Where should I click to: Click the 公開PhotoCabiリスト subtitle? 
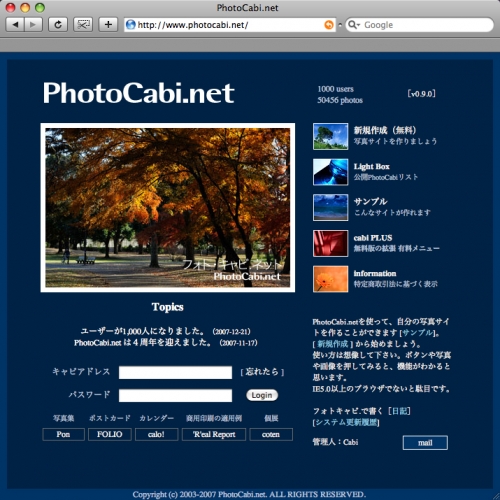(x=386, y=177)
